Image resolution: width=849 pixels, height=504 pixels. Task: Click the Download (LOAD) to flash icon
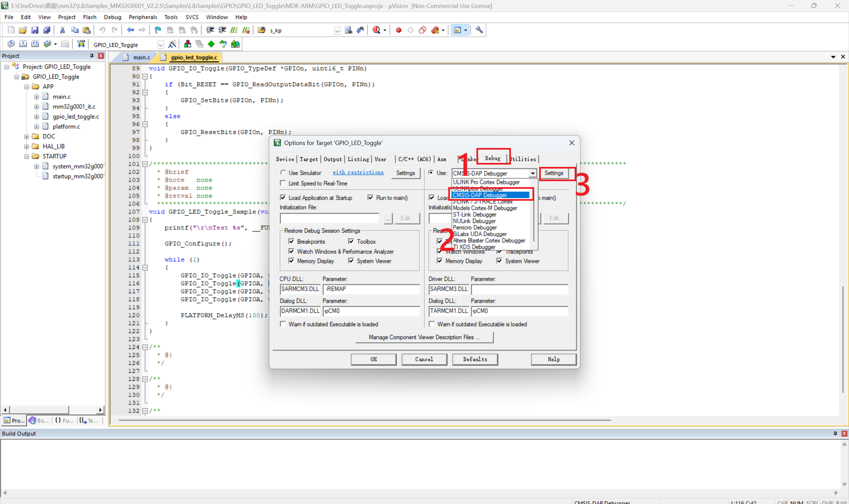81,44
